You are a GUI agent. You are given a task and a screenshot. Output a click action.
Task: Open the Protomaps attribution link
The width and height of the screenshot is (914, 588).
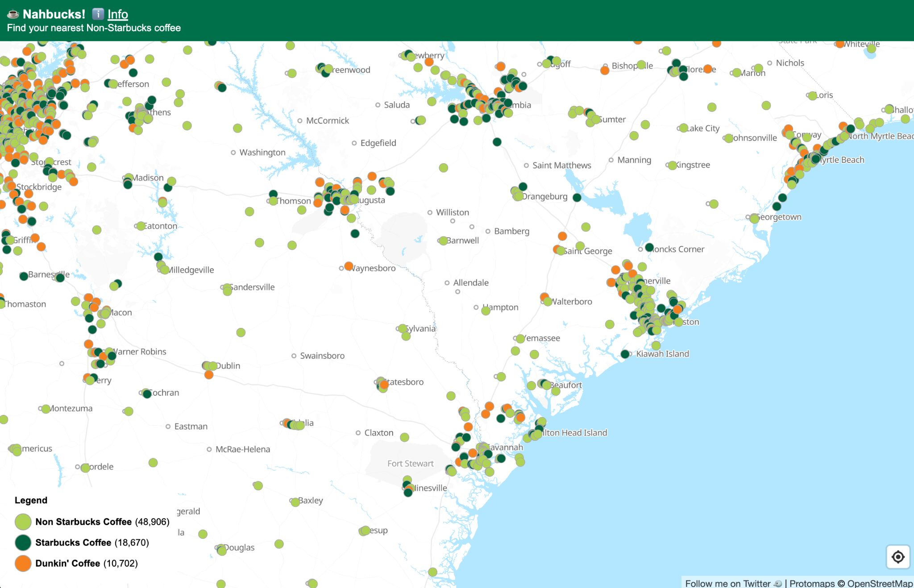[812, 584]
